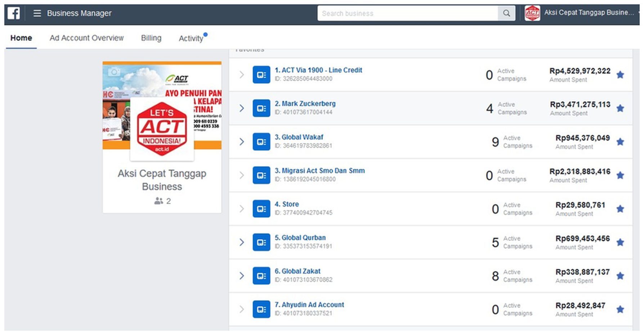Expand the ACT Via 1900 row chevron

coord(242,75)
